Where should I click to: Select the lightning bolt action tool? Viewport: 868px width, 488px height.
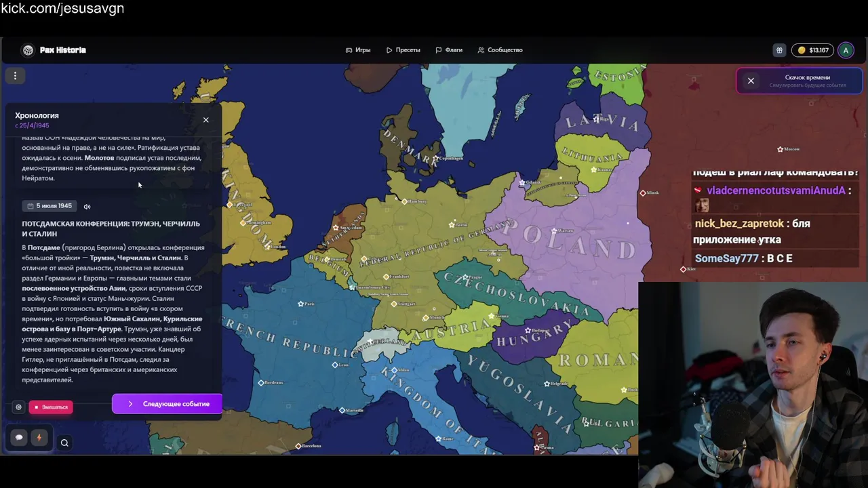tap(39, 438)
